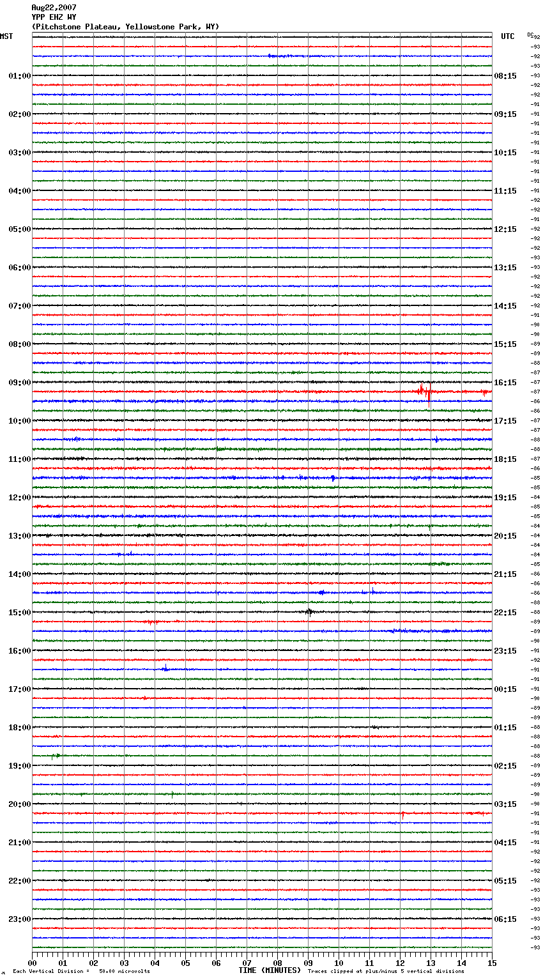Screen dimensions: 543x980
Task: Click the '00:15' UTC time label
Action: (505, 689)
